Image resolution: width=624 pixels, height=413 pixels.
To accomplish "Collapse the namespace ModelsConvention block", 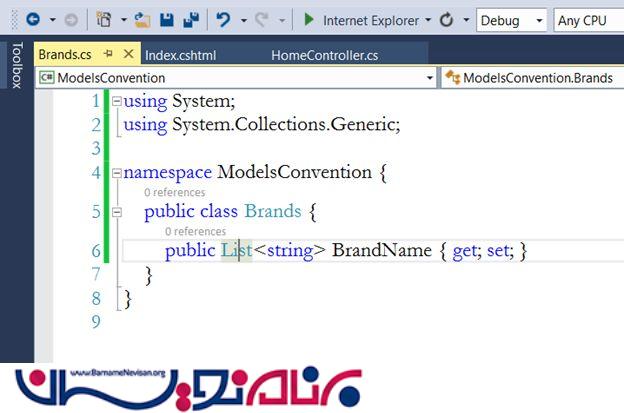I will click(x=117, y=173).
